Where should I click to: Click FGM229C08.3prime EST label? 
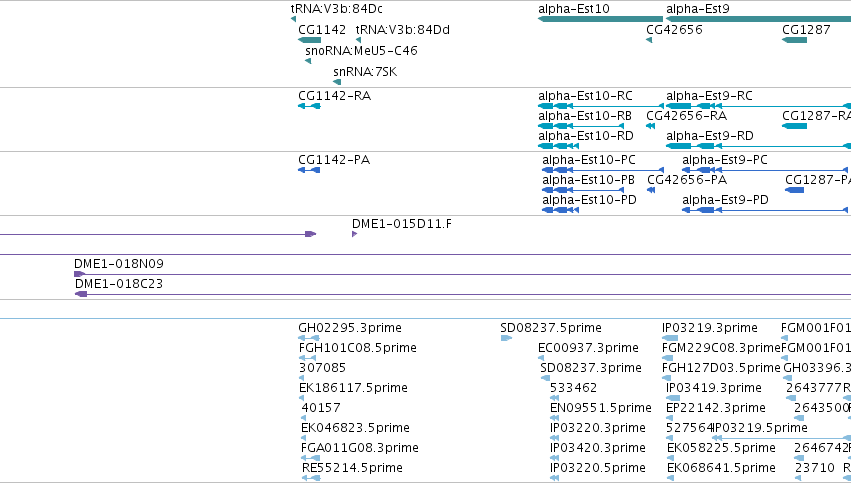pos(721,348)
